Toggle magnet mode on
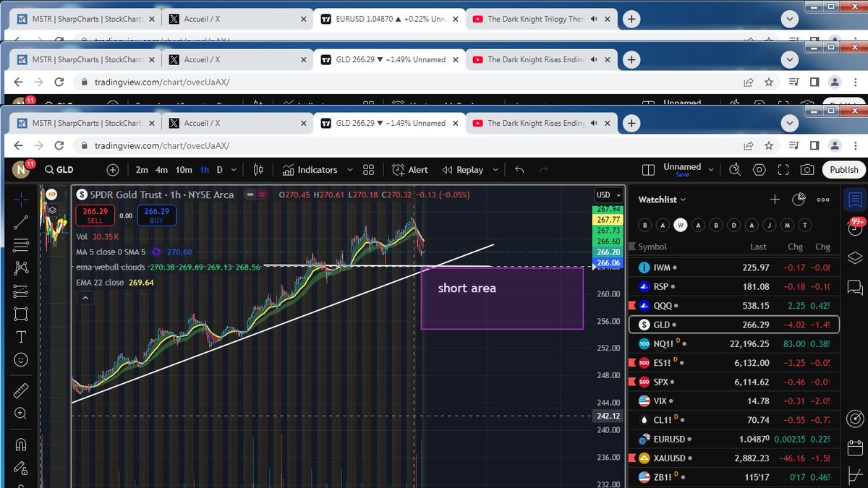 point(21,445)
